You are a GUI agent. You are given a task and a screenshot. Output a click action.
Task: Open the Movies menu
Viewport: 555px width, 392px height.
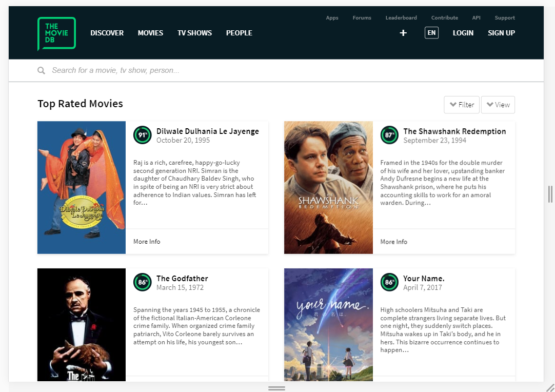point(150,33)
